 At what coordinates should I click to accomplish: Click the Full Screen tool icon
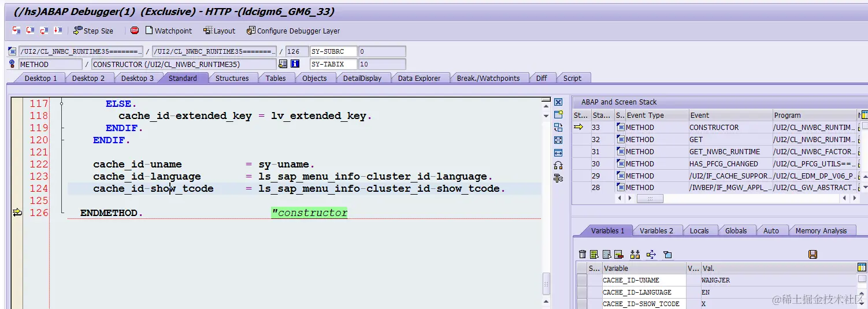pyautogui.click(x=558, y=140)
